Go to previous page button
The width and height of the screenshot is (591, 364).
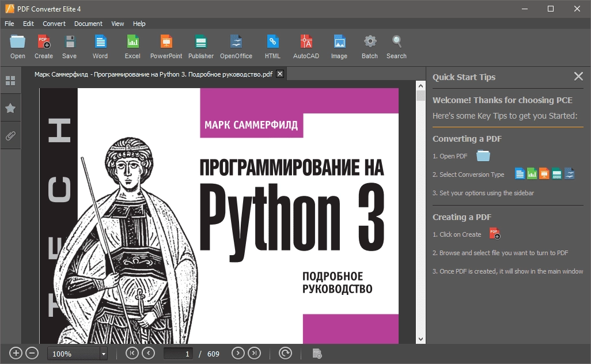(x=148, y=353)
